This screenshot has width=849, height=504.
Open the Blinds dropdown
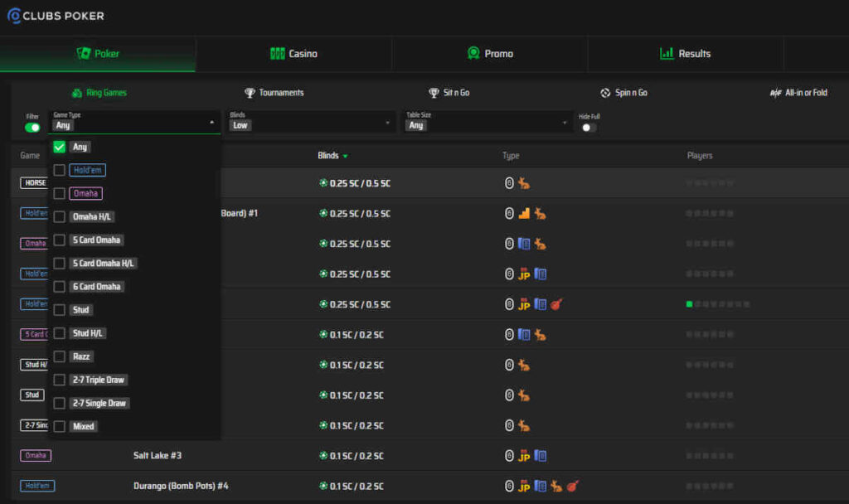point(310,122)
